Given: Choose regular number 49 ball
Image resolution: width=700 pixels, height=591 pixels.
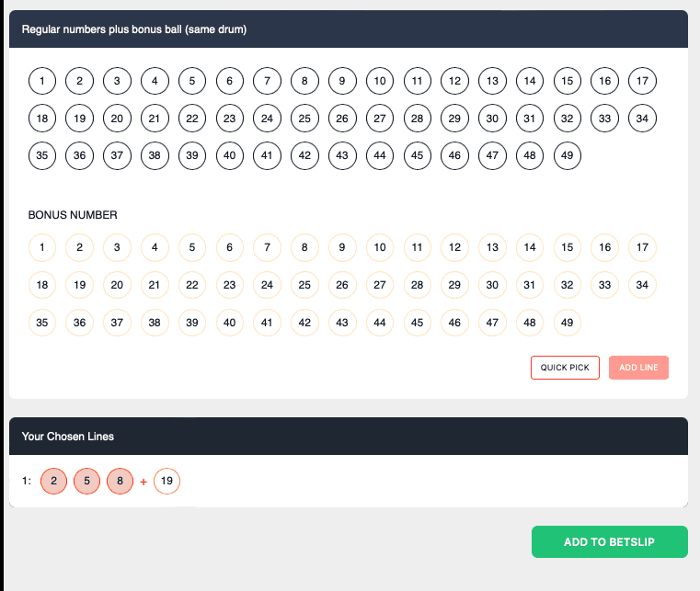Looking at the screenshot, I should (568, 155).
